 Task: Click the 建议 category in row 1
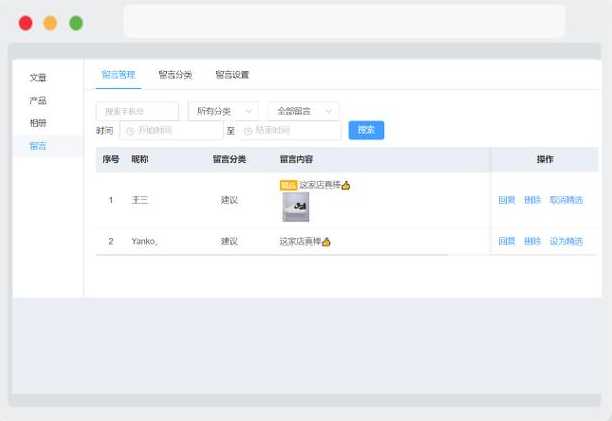[229, 200]
